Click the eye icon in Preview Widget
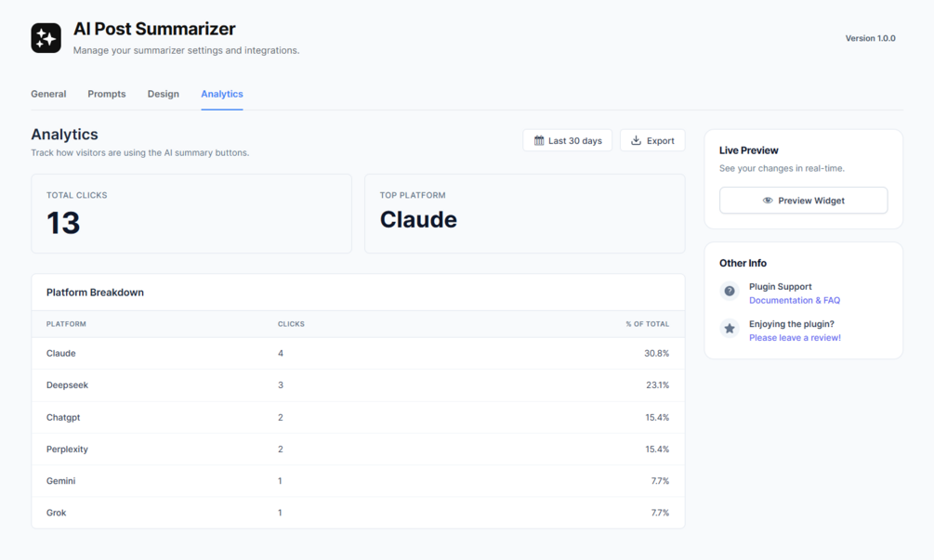 coord(768,201)
